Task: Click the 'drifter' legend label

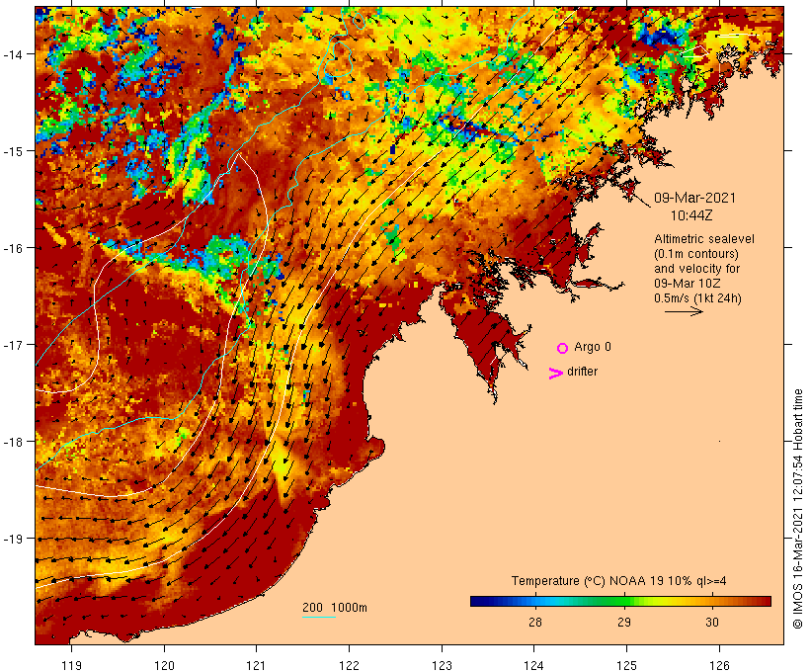Action: click(582, 372)
